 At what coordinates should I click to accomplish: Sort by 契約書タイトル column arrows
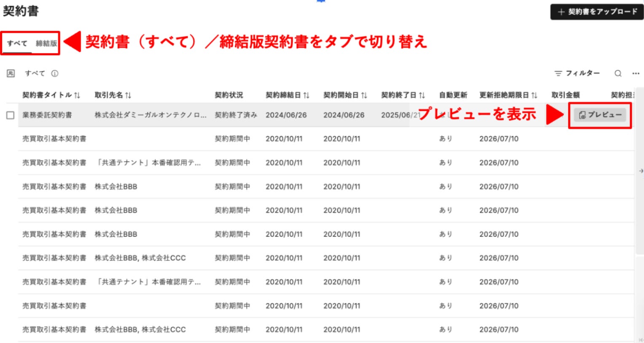(x=77, y=95)
